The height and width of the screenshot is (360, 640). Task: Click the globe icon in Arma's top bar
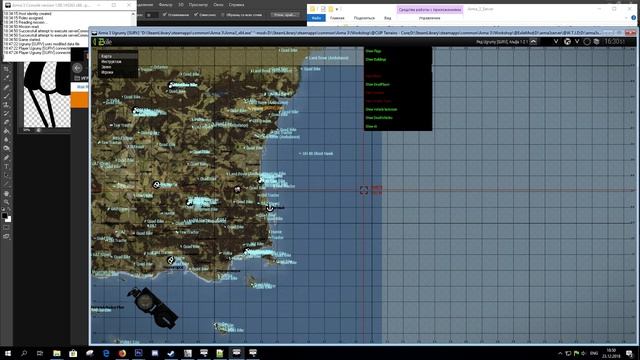[567, 42]
